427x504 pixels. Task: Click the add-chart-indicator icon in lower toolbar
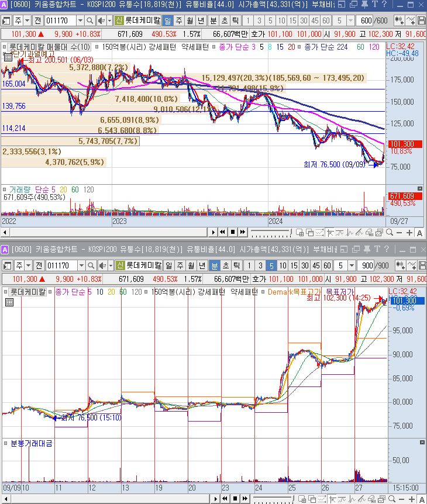[401, 265]
